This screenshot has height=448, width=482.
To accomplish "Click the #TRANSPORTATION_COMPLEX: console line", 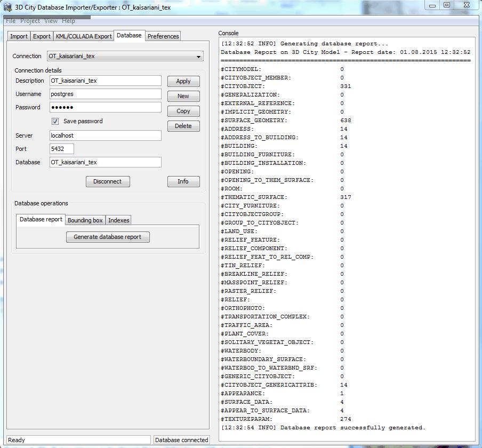I will (x=282, y=317).
